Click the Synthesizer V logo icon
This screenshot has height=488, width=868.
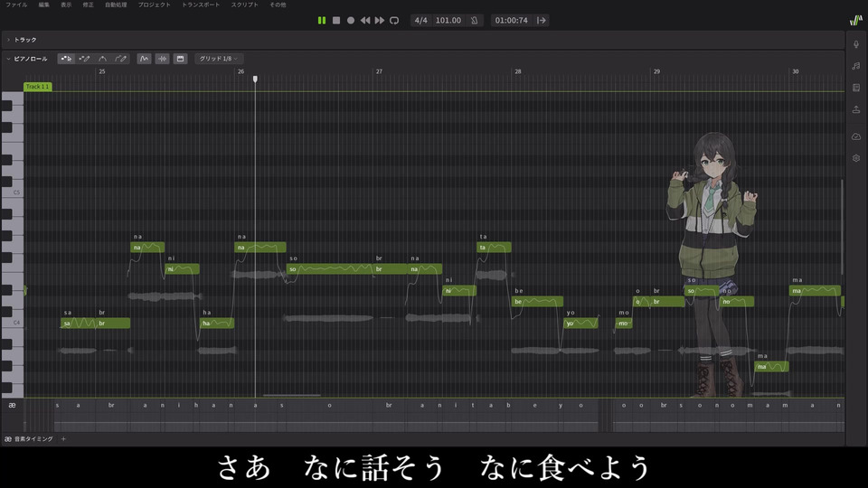coord(856,21)
